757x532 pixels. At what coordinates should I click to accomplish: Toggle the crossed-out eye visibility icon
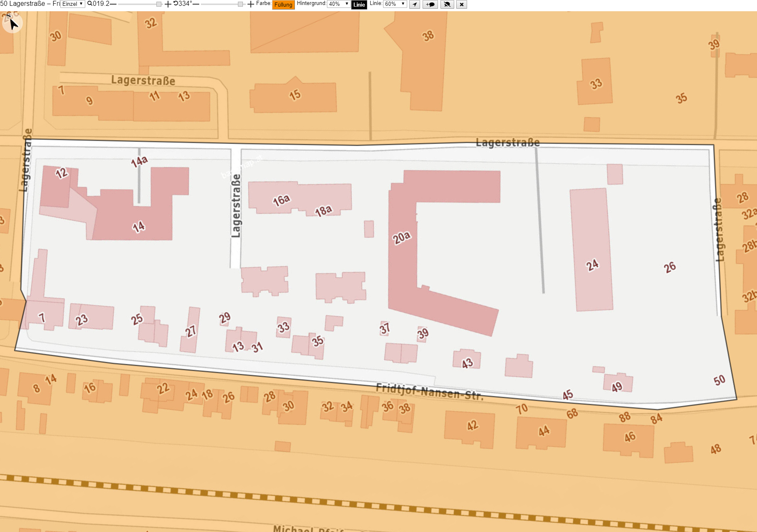[447, 4]
